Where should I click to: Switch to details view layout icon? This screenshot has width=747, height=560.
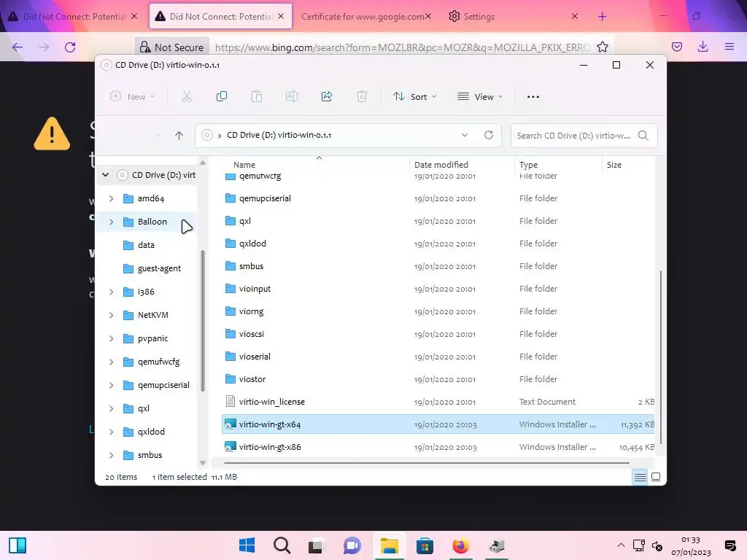coord(640,477)
